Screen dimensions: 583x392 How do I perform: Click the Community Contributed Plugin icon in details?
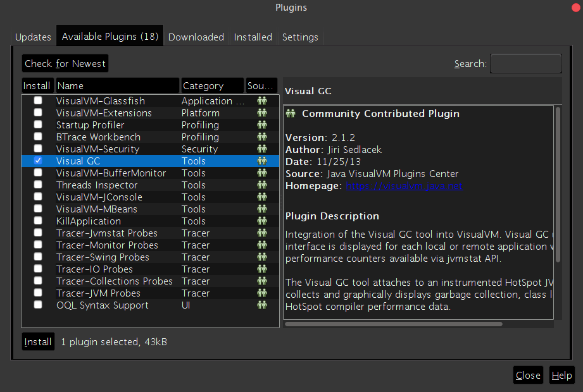291,114
